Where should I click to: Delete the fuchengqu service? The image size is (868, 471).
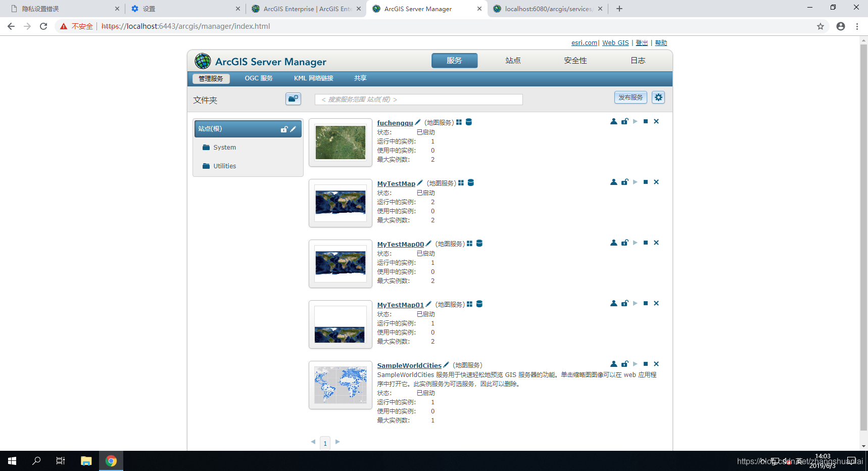[x=656, y=121]
